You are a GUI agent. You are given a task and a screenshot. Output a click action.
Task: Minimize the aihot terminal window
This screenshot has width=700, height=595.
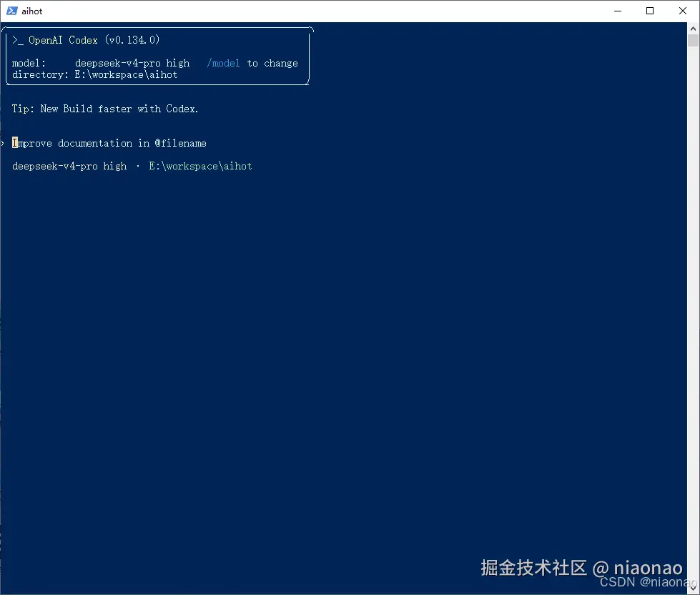coord(617,11)
